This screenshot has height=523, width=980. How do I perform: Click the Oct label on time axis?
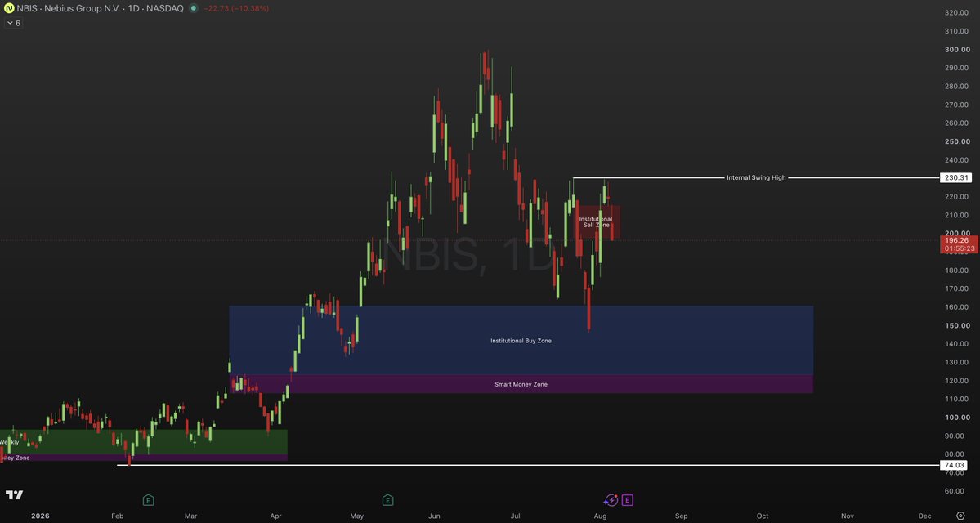click(x=763, y=516)
